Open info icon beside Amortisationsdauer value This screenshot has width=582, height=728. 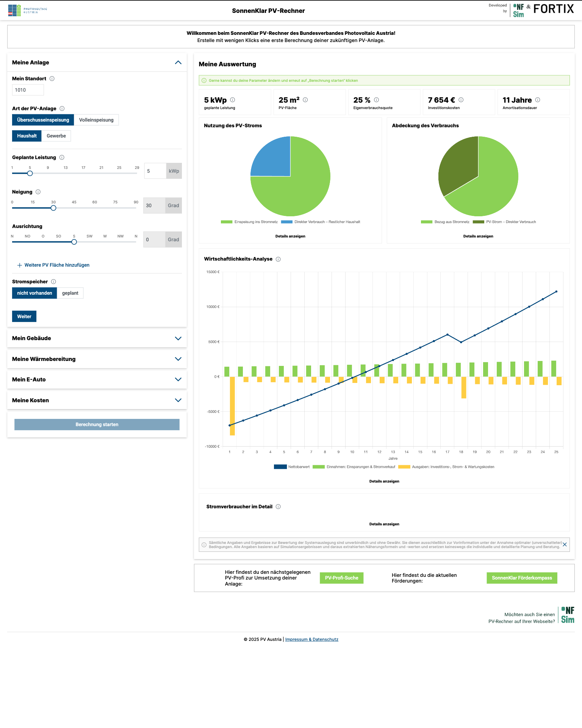(x=538, y=100)
